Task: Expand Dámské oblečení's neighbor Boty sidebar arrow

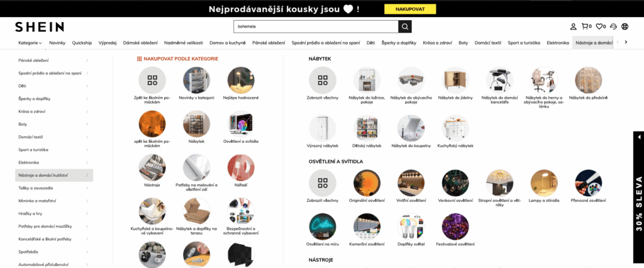Action: point(87,124)
